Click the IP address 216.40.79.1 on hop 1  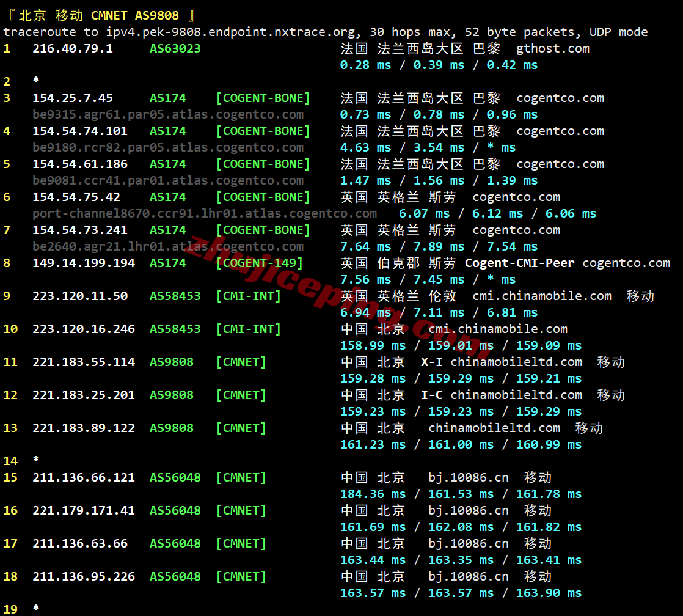(x=73, y=48)
